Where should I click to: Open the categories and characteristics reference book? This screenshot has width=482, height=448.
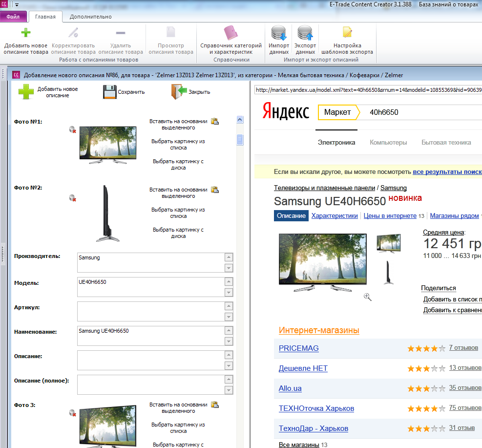pos(231,33)
